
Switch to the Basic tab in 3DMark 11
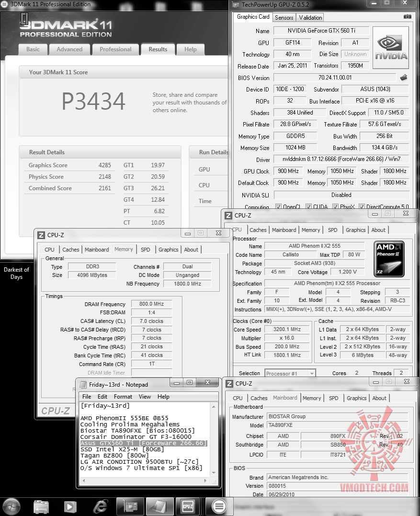33,49
